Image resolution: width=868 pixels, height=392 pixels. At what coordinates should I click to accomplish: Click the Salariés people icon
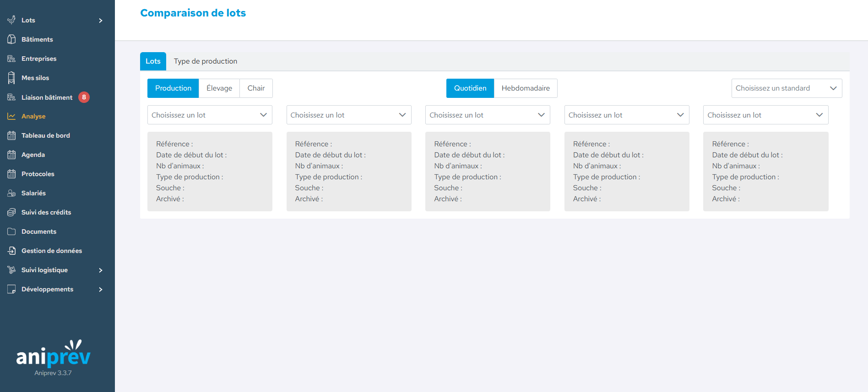pyautogui.click(x=11, y=193)
